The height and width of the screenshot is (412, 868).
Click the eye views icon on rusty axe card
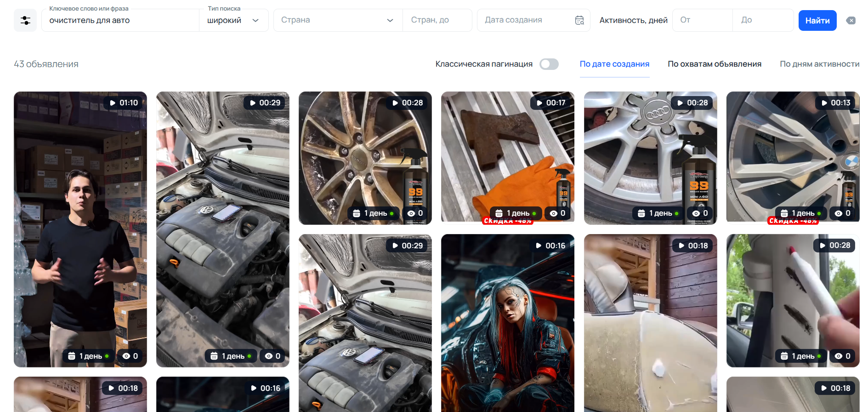[x=554, y=213]
